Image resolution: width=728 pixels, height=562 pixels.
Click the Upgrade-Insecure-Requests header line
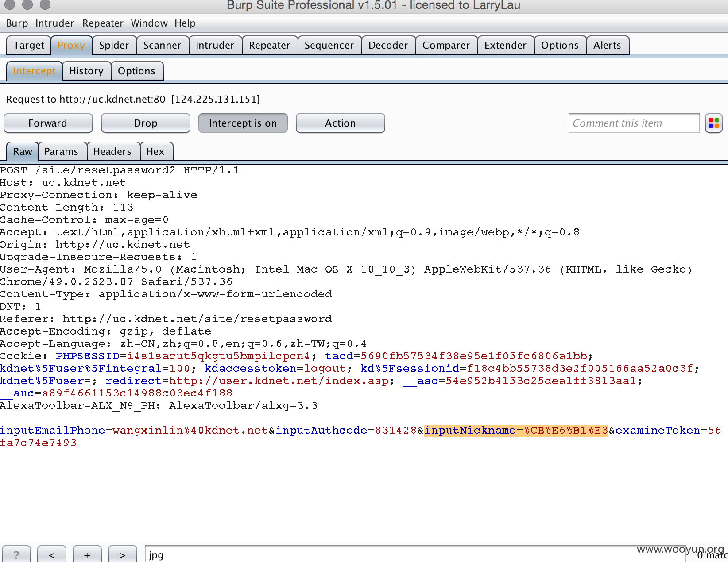[98, 257]
